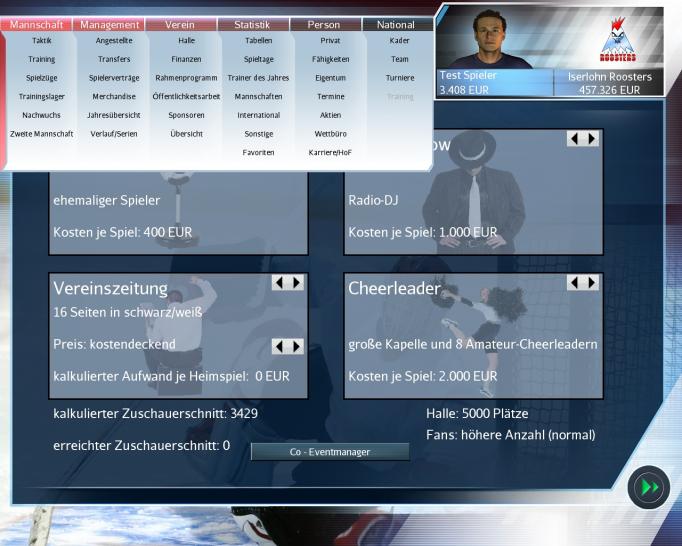Open Wettbüro menu entry
Viewport: 682px width, 546px height.
click(331, 134)
